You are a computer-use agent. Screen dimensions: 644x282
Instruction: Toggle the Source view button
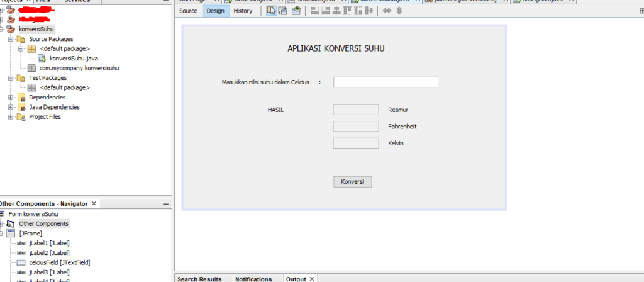click(188, 11)
